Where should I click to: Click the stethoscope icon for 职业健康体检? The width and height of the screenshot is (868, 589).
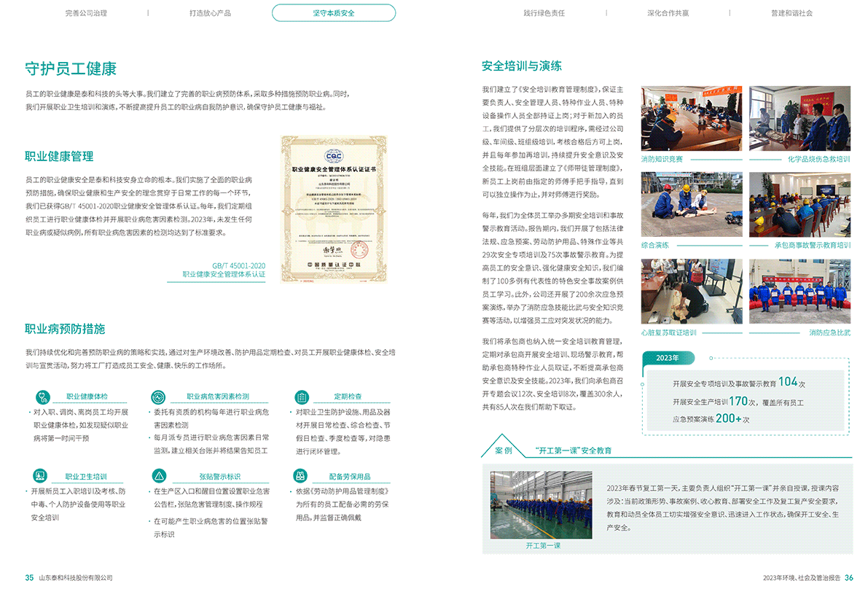pos(44,397)
